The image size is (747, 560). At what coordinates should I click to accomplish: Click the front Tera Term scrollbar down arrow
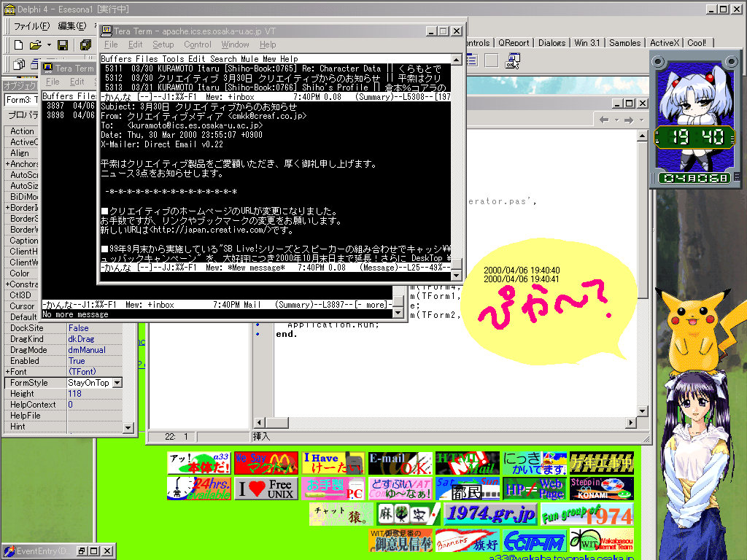457,276
